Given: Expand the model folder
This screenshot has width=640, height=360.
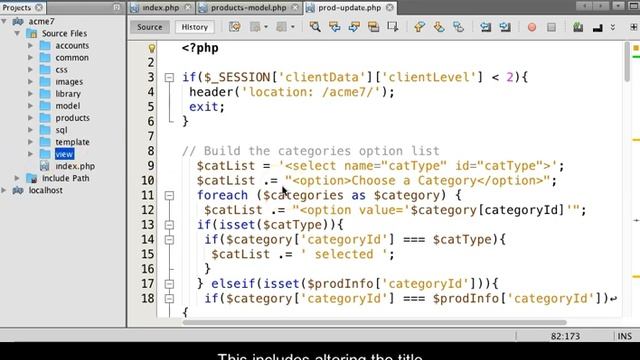Looking at the screenshot, I should tap(31, 106).
